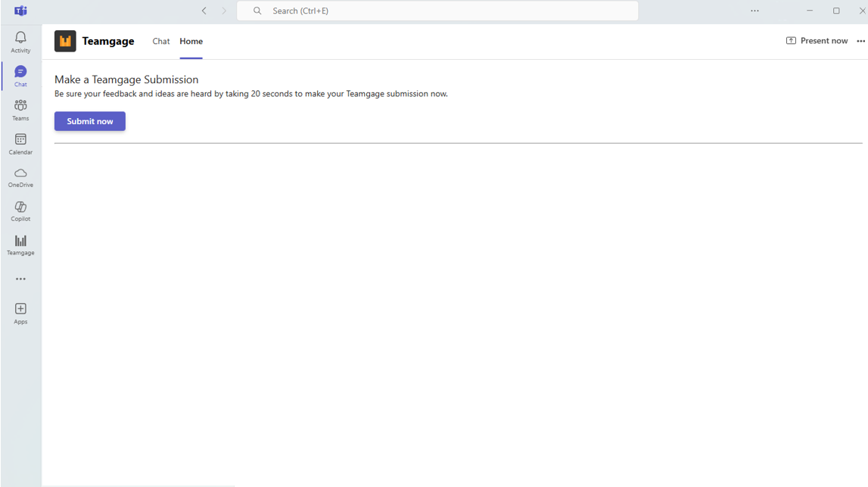Click the Microsoft Teams logo
868x487 pixels.
pyautogui.click(x=20, y=11)
